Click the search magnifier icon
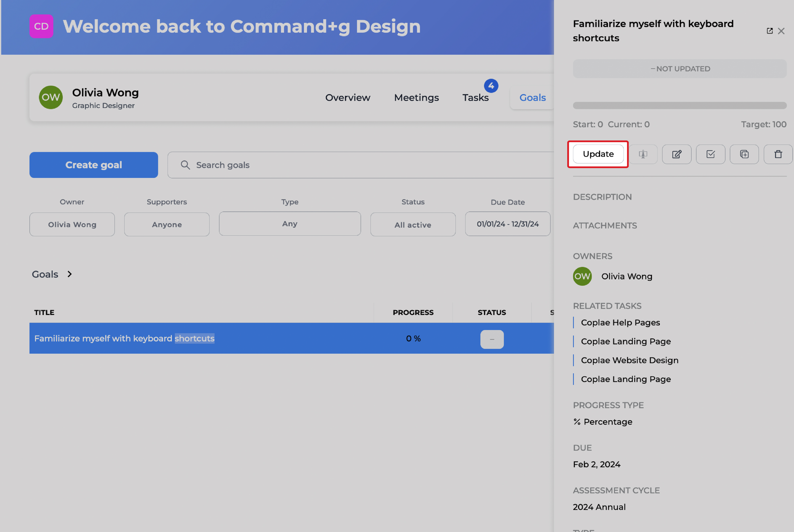Image resolution: width=794 pixels, height=532 pixels. 185,165
